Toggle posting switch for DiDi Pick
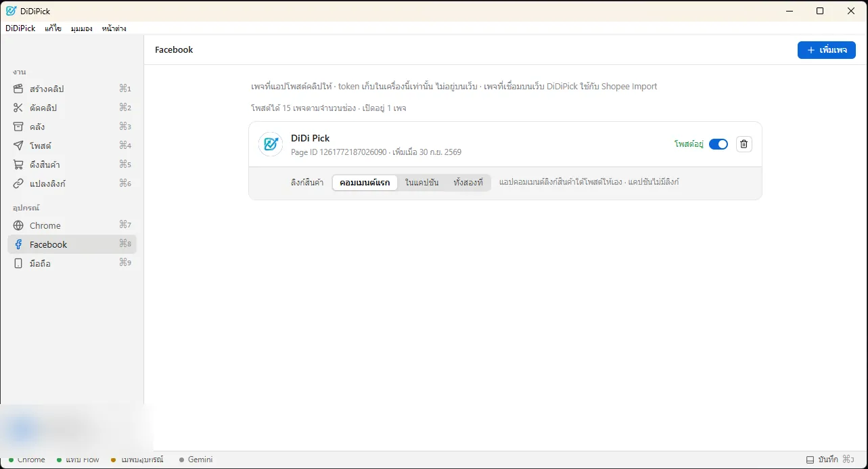The height and width of the screenshot is (469, 868). [718, 144]
